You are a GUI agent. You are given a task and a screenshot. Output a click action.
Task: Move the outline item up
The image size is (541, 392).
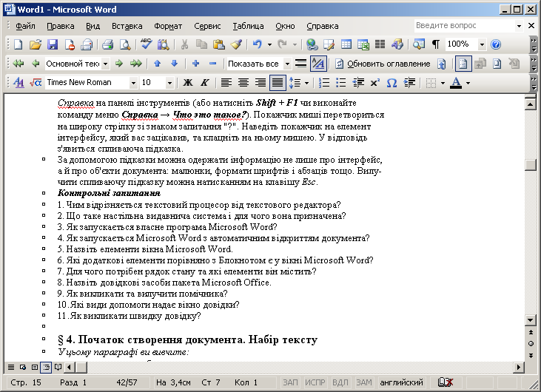(158, 64)
